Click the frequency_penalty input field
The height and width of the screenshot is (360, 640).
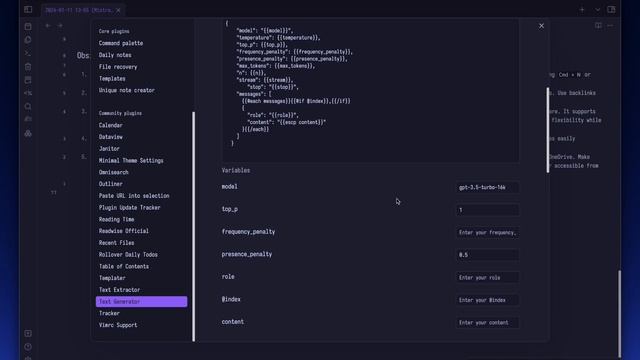[x=487, y=233]
